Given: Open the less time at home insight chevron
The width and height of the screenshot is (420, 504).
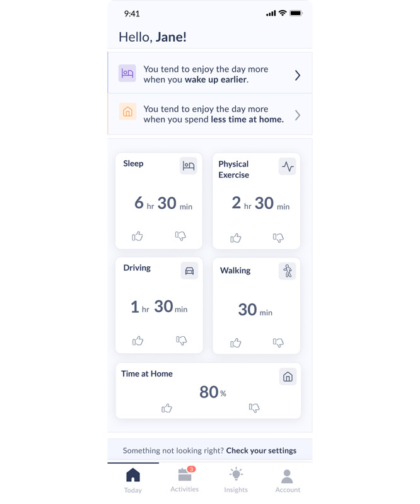Looking at the screenshot, I should (297, 115).
